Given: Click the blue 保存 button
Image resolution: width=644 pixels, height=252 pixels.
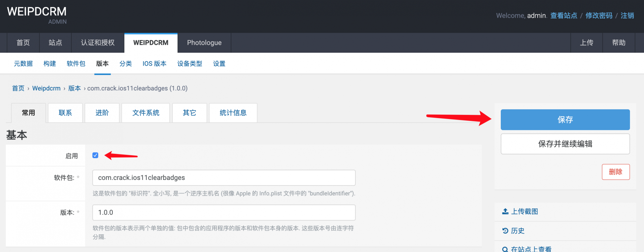Looking at the screenshot, I should click(565, 120).
